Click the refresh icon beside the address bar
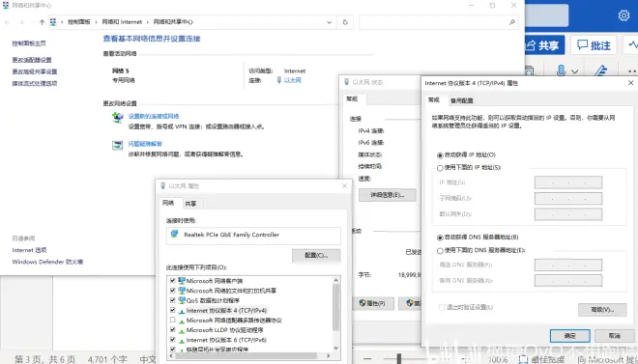638x364 pixels. click(345, 22)
